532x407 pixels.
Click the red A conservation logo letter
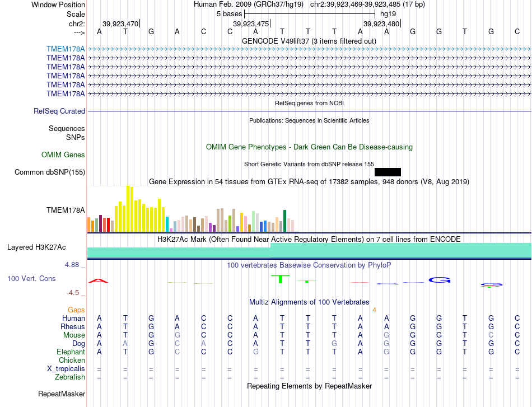coord(98,280)
